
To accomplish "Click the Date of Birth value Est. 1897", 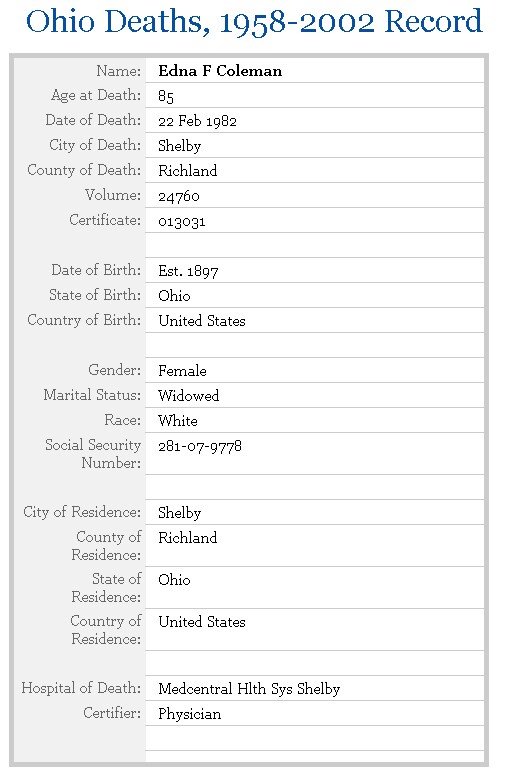I will [189, 271].
